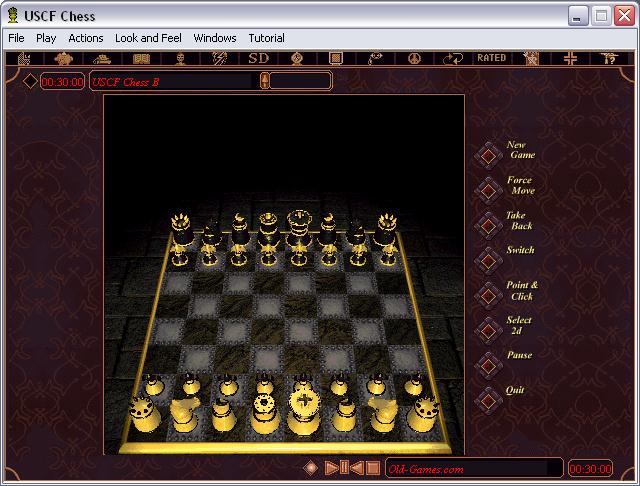Open the Play menu
Viewport: 640px width, 486px height.
(46, 38)
